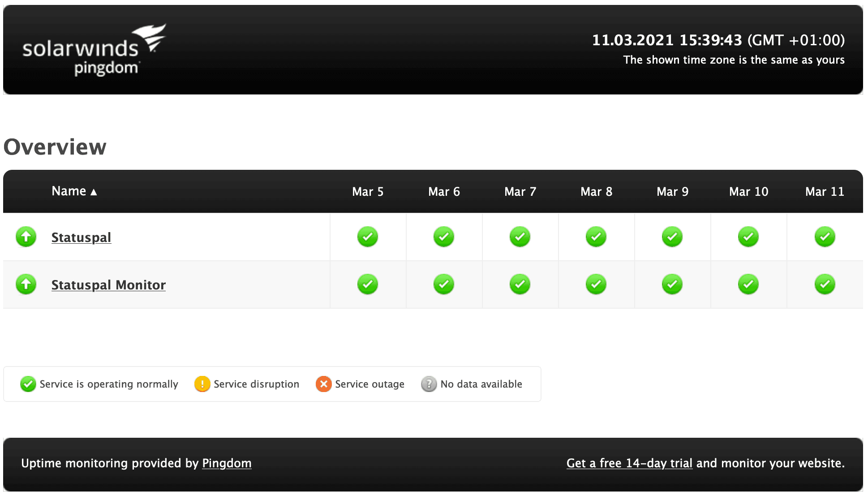
Task: Click the Mar 11 column header
Action: click(x=825, y=192)
